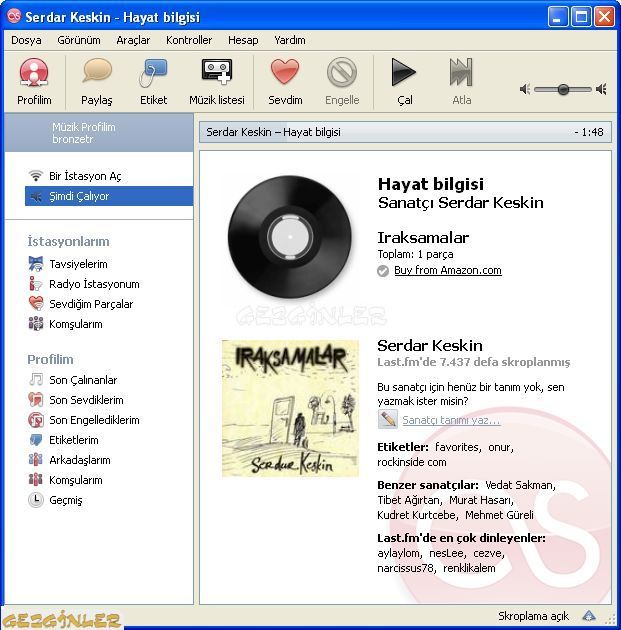
Task: Click the Tavsiyelerim station icon
Action: [x=36, y=264]
